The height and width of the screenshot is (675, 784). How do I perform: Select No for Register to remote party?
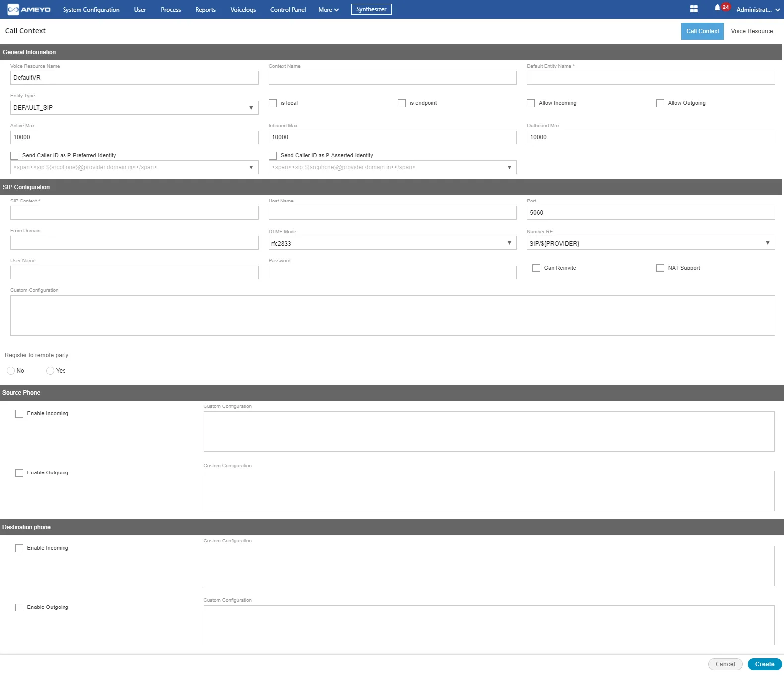pos(11,371)
